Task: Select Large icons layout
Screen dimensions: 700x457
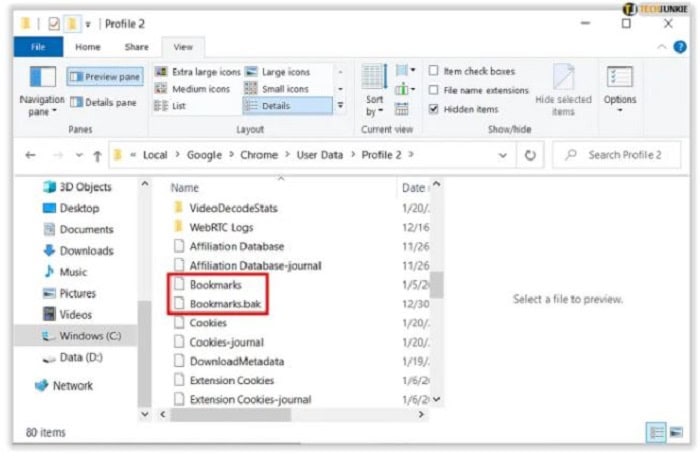Action: (278, 72)
